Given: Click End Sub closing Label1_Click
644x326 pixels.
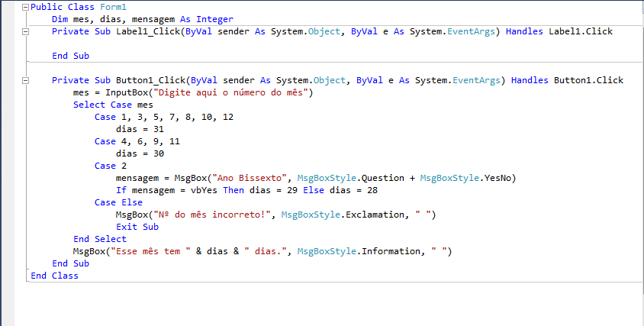Looking at the screenshot, I should tap(71, 56).
